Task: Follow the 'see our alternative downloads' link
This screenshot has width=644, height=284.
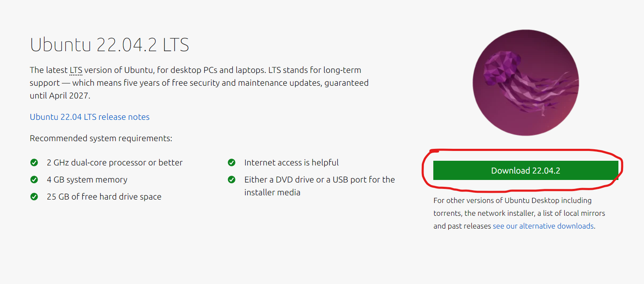Action: point(543,226)
